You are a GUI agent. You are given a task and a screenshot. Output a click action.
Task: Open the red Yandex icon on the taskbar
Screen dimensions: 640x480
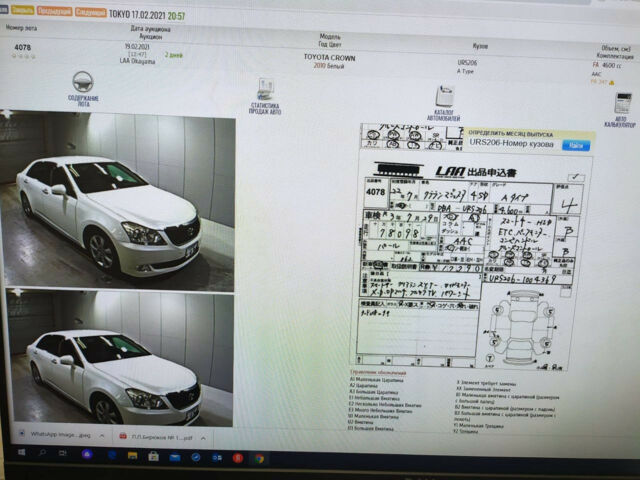pyautogui.click(x=238, y=458)
